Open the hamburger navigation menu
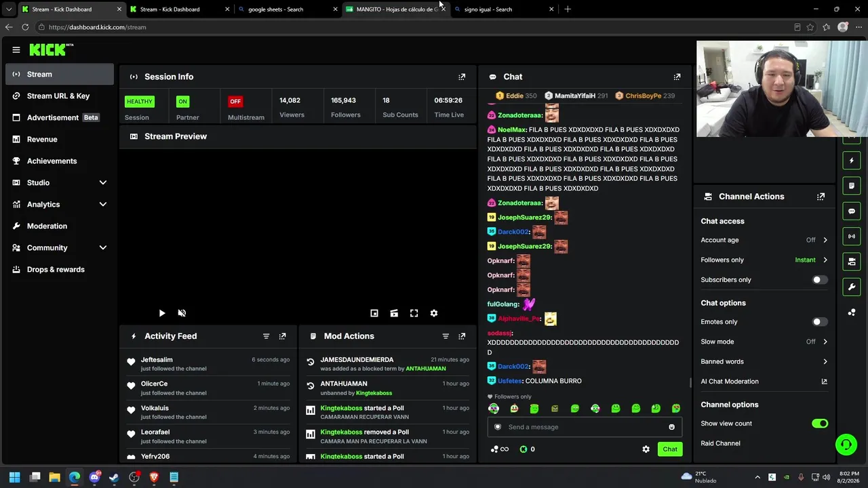This screenshot has height=488, width=868. pos(16,49)
